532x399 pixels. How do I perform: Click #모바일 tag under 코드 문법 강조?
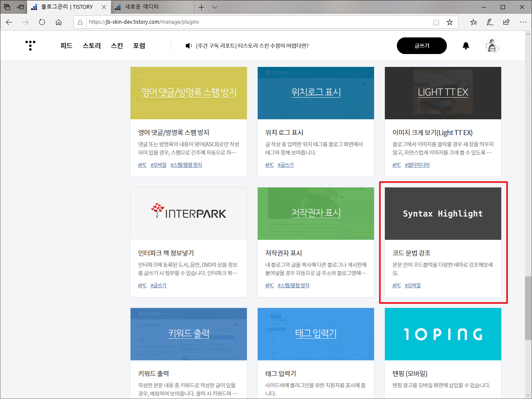tap(413, 286)
